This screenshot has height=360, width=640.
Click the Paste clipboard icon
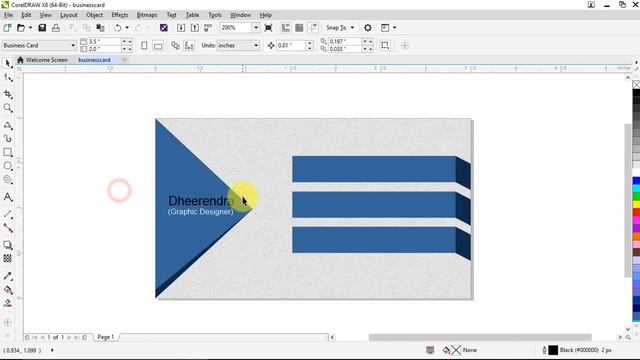pos(100,28)
